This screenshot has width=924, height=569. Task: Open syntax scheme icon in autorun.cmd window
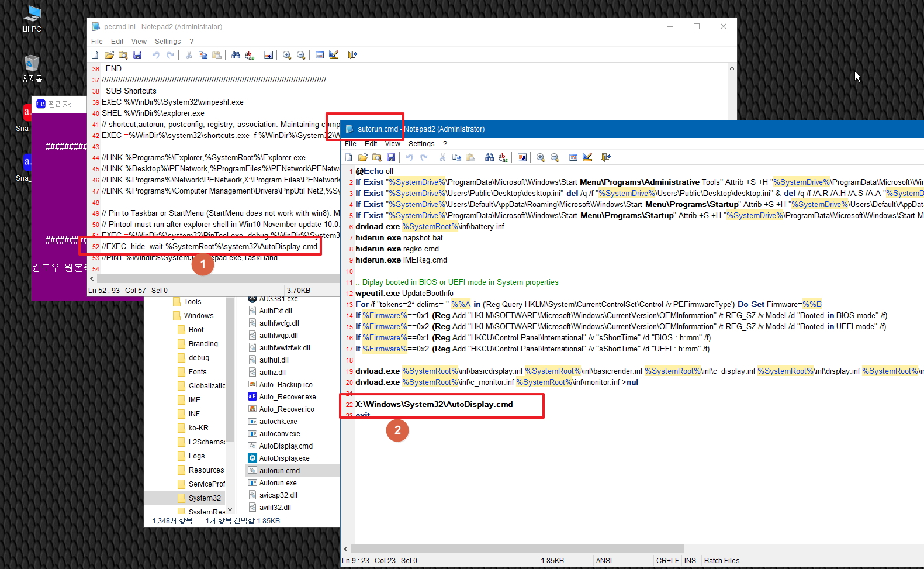coord(573,157)
